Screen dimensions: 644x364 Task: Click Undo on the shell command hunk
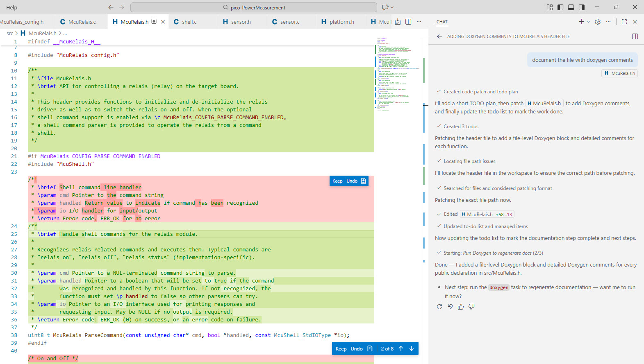pyautogui.click(x=352, y=181)
